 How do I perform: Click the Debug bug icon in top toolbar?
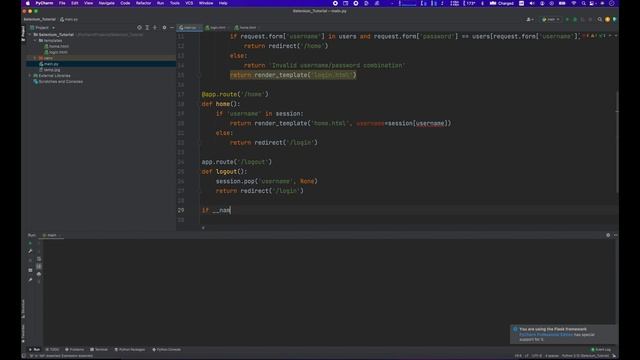click(x=575, y=19)
